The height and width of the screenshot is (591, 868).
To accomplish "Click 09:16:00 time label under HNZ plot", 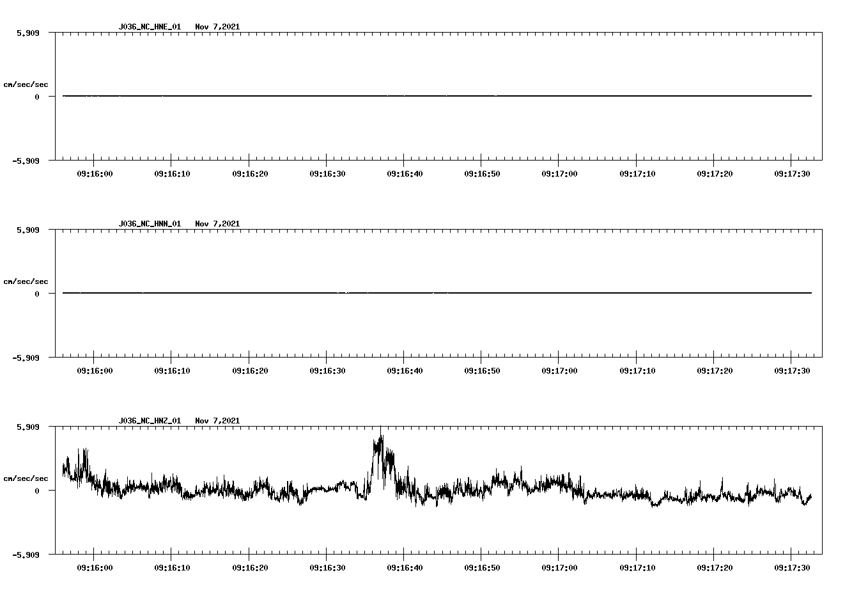I will [95, 568].
